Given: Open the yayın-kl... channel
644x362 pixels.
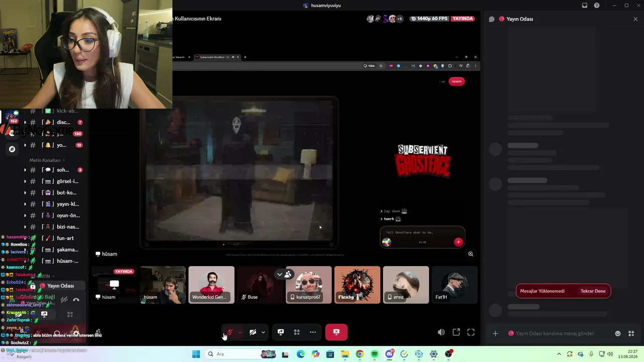Looking at the screenshot, I should click(x=56, y=204).
